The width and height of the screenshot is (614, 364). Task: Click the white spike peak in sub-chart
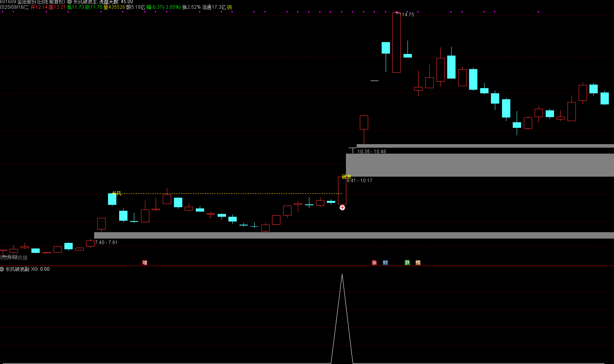[x=342, y=274]
